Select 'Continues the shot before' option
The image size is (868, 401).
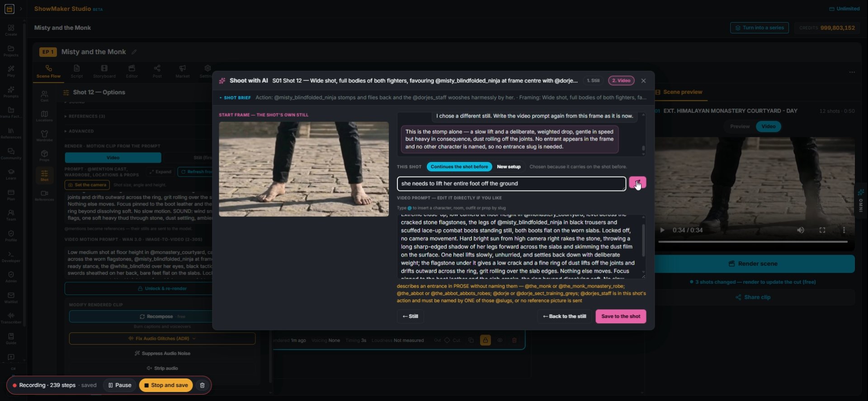459,167
